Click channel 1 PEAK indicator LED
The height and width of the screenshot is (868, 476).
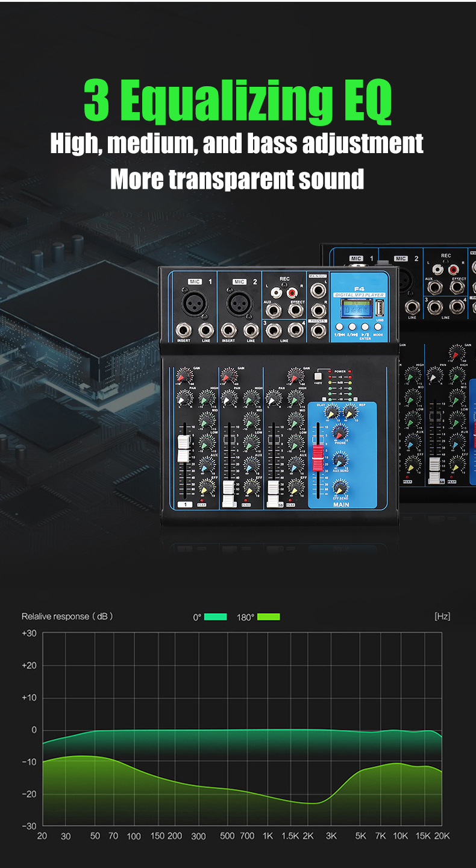202,500
